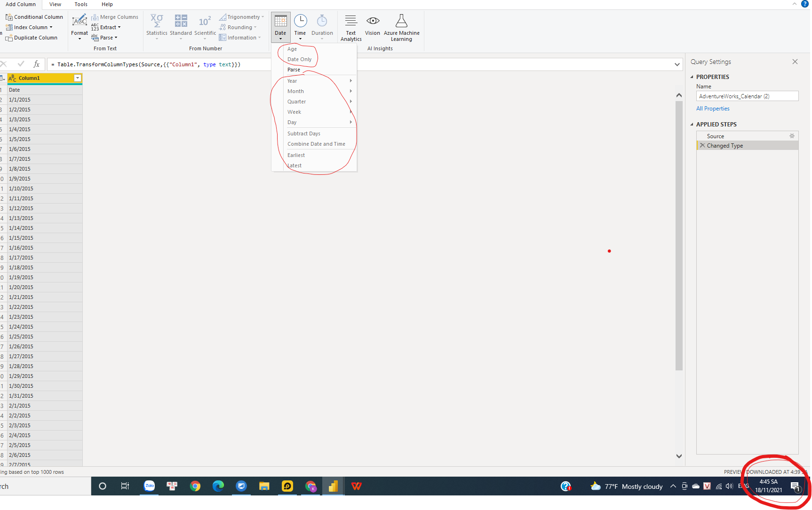Expand the formula bar chevron
Image resolution: width=812 pixels, height=510 pixels.
pyautogui.click(x=677, y=64)
